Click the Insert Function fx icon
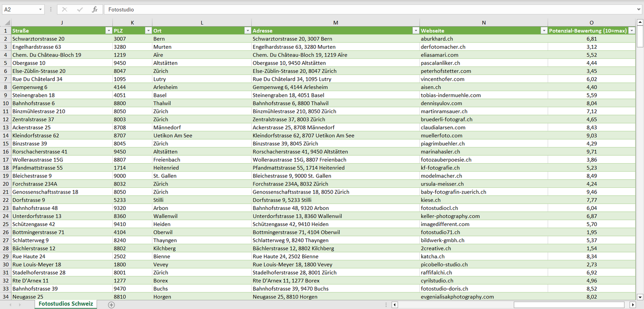Image resolution: width=644 pixels, height=309 pixels. coord(94,9)
